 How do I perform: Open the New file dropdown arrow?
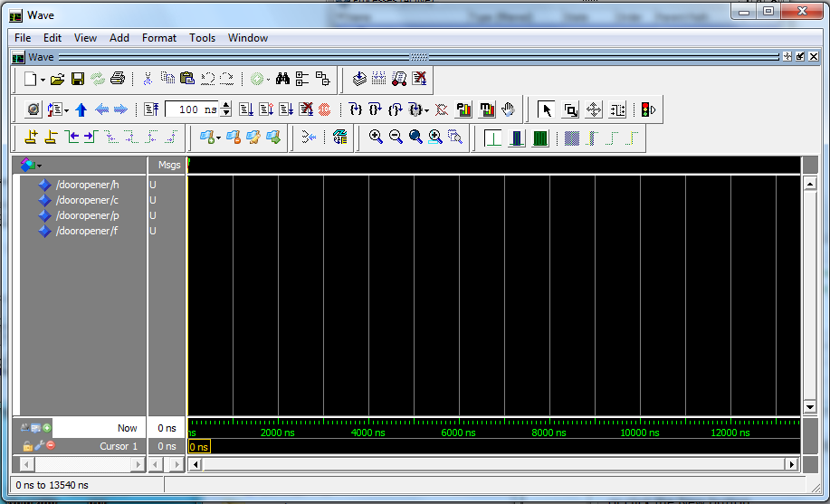42,80
